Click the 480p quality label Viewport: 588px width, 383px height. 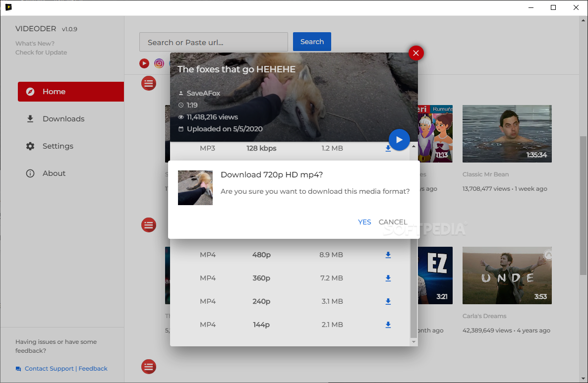[x=261, y=255]
